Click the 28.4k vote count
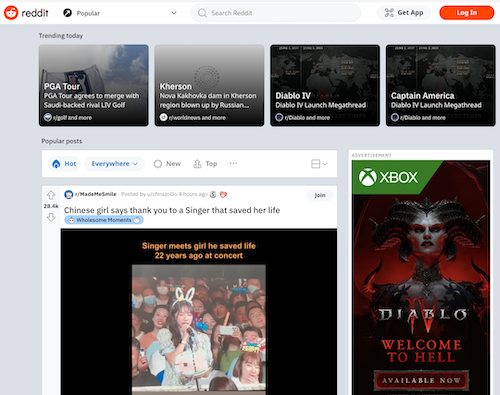The image size is (500, 395). click(x=51, y=206)
